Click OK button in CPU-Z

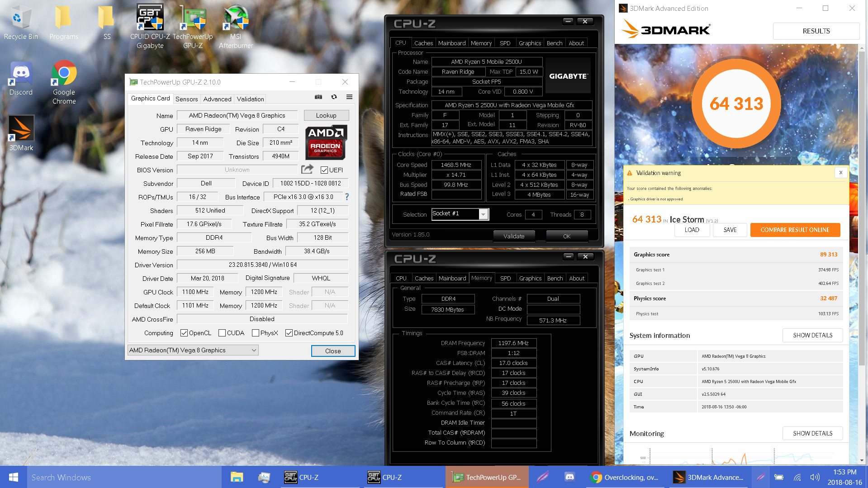(567, 236)
